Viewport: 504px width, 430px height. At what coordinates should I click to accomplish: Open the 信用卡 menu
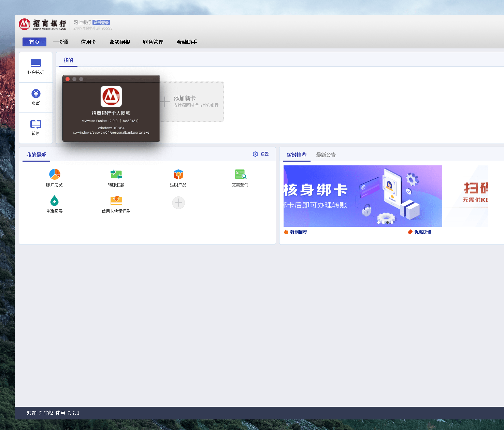click(88, 42)
